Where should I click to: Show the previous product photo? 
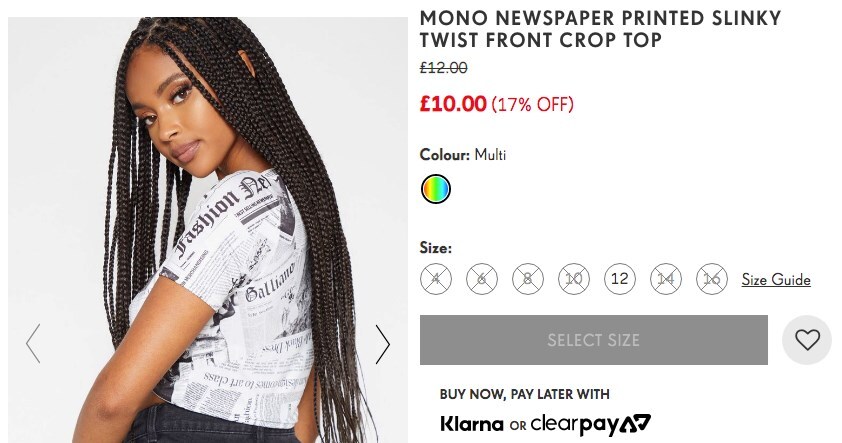coord(33,344)
